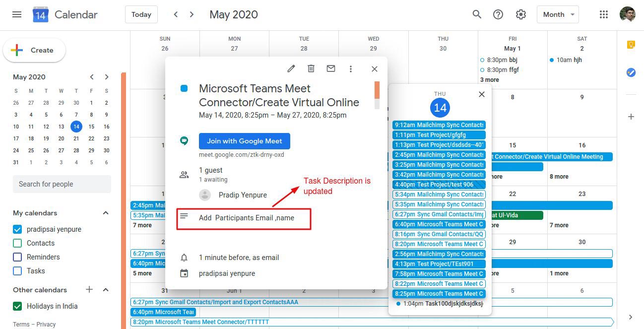This screenshot has height=329, width=644.
Task: Edit event with the pencil icon
Action: 291,69
